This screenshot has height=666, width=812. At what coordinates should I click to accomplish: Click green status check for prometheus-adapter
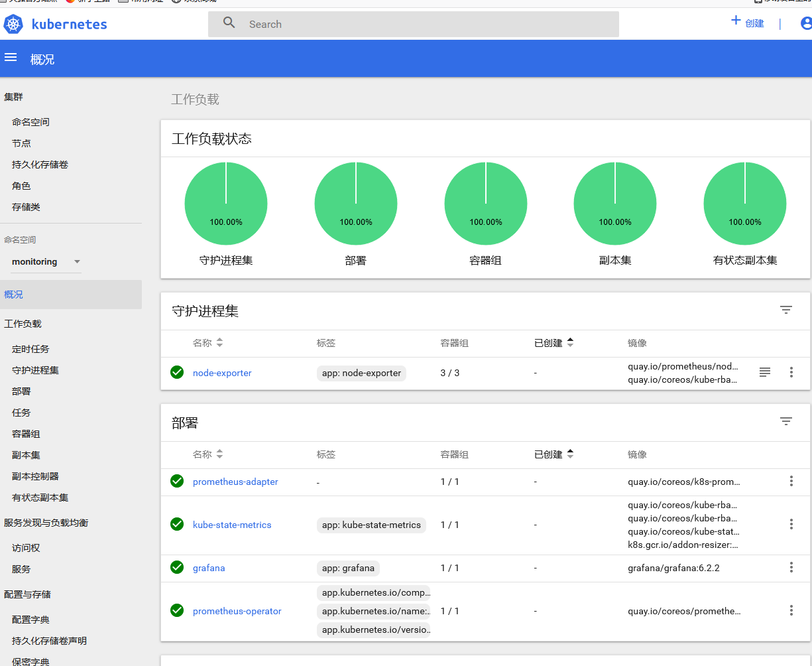point(177,481)
